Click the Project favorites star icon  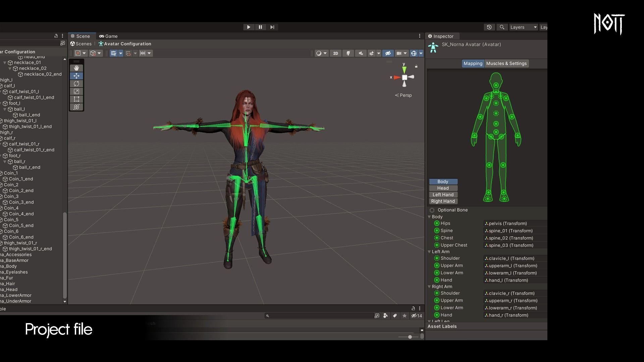pyautogui.click(x=405, y=316)
